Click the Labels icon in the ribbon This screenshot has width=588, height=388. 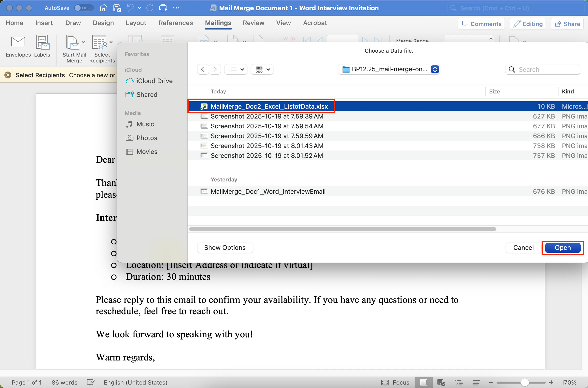(42, 42)
